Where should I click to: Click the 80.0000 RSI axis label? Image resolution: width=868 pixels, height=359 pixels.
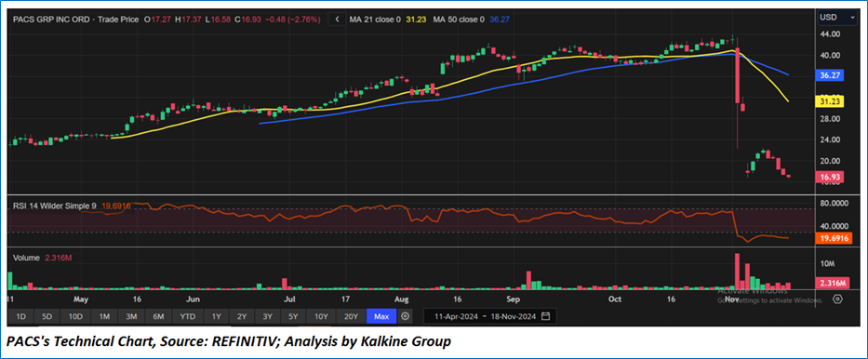click(x=835, y=203)
